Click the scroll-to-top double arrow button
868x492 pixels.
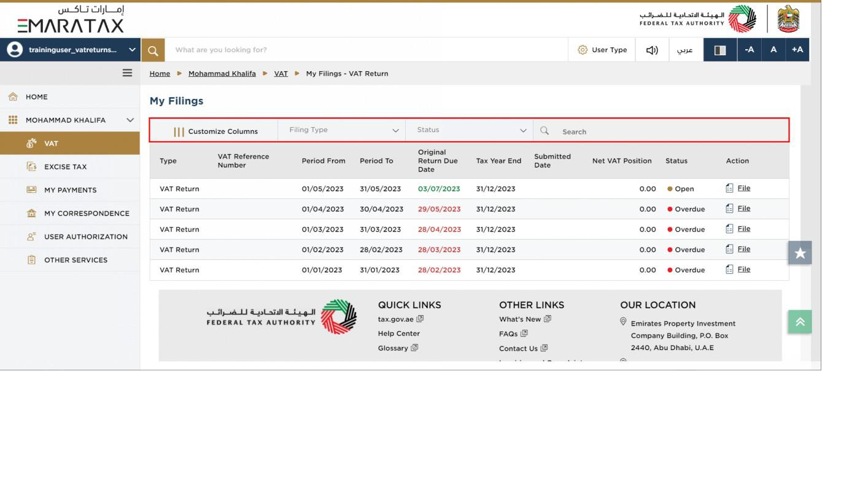tap(800, 322)
